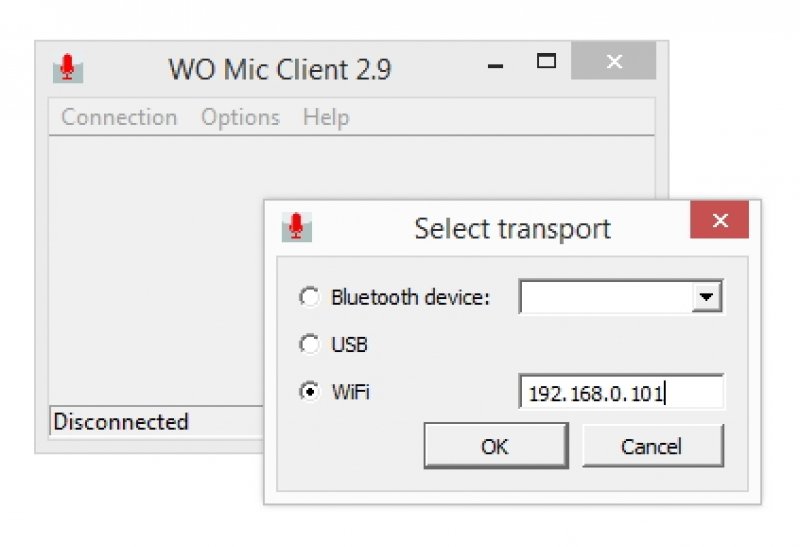Click the Disconnected status bar text

121,422
